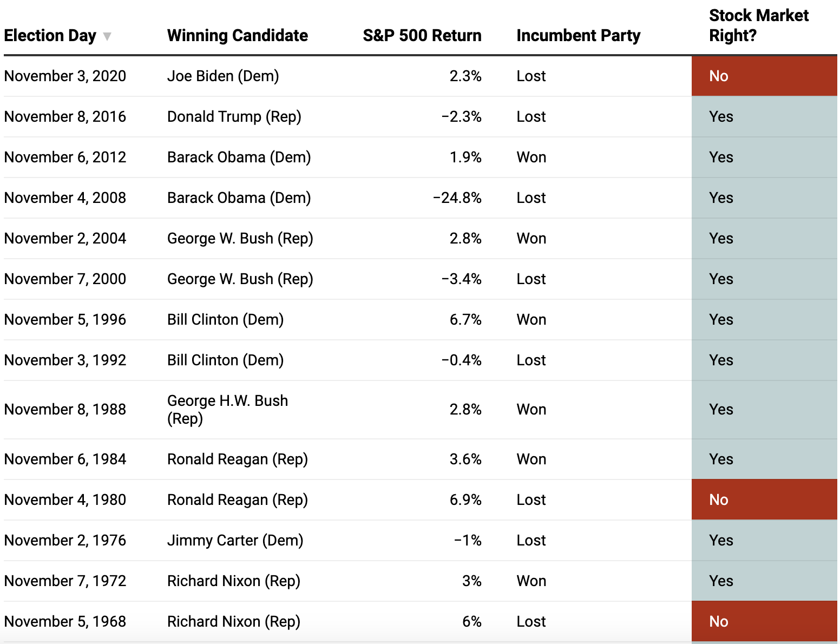Click the Yes cell for 1996 election
This screenshot has width=840, height=644.
point(764,320)
